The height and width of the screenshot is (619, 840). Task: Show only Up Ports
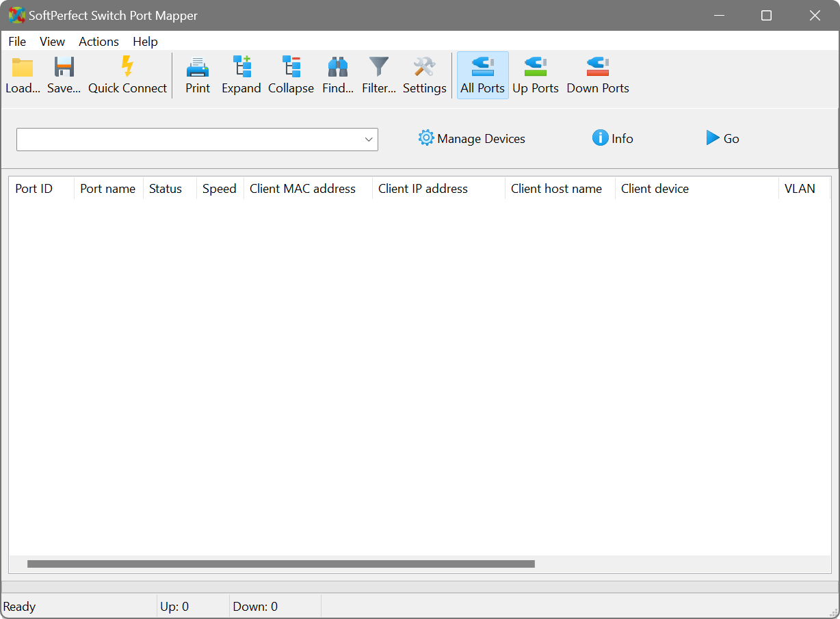click(x=536, y=75)
